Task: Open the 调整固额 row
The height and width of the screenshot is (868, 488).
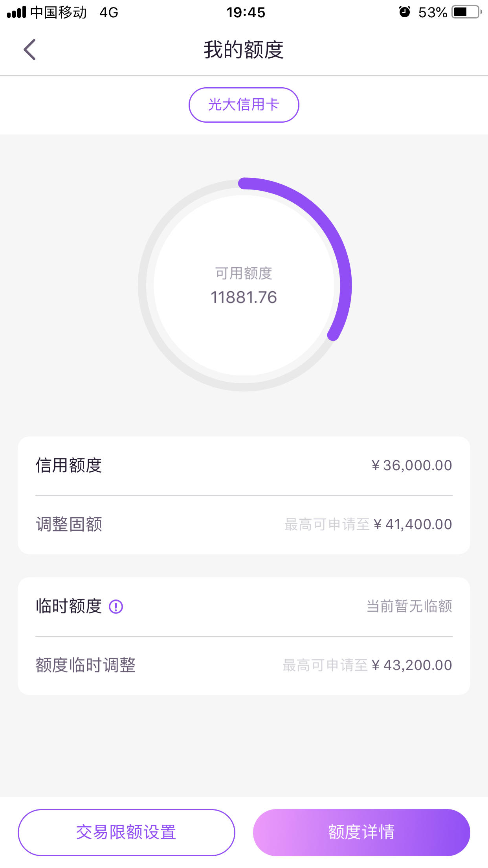Action: (244, 524)
